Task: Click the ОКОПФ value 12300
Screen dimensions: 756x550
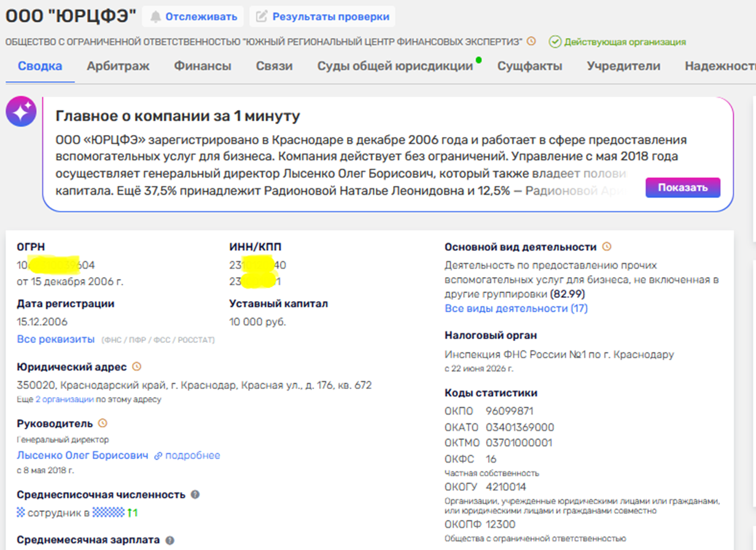Action: (x=501, y=525)
